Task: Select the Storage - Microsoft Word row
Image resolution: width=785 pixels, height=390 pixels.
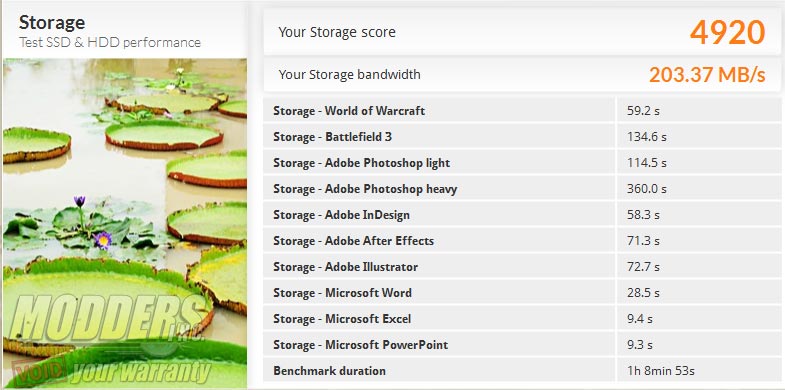Action: coord(522,293)
